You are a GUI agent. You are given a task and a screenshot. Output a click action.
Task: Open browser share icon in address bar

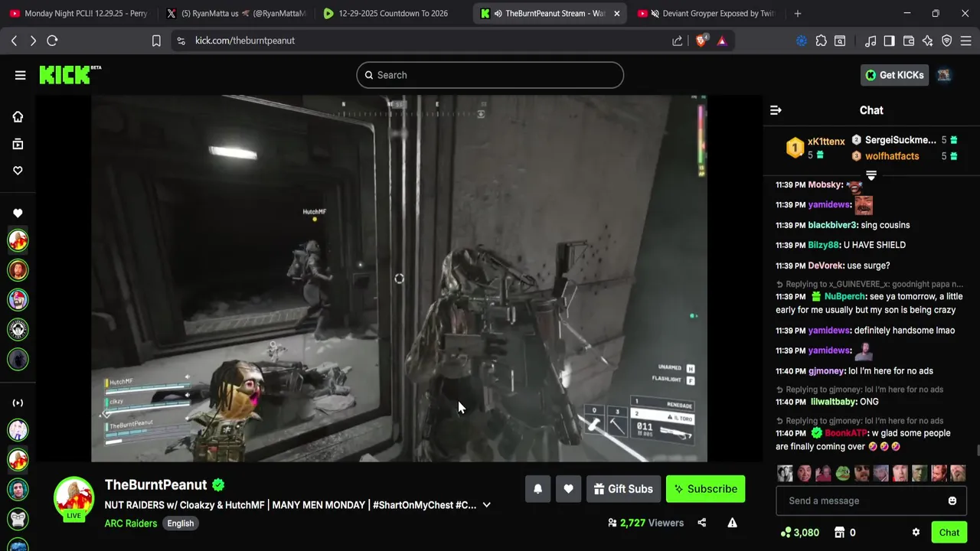[677, 41]
